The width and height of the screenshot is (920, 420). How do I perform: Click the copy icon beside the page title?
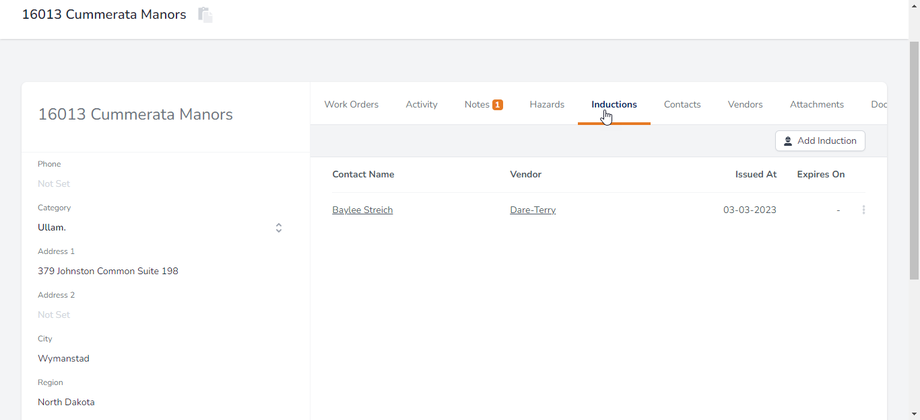pyautogui.click(x=205, y=15)
